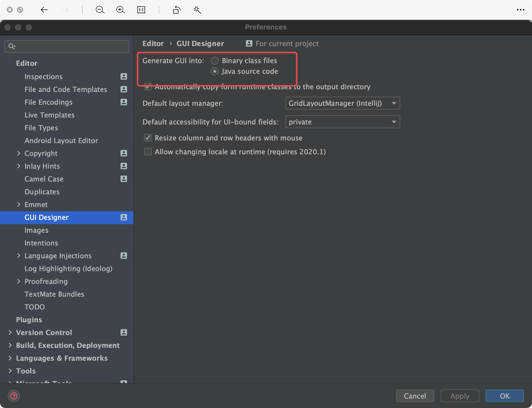The width and height of the screenshot is (532, 408).
Task: Expand the Version Control section
Action: (10, 332)
